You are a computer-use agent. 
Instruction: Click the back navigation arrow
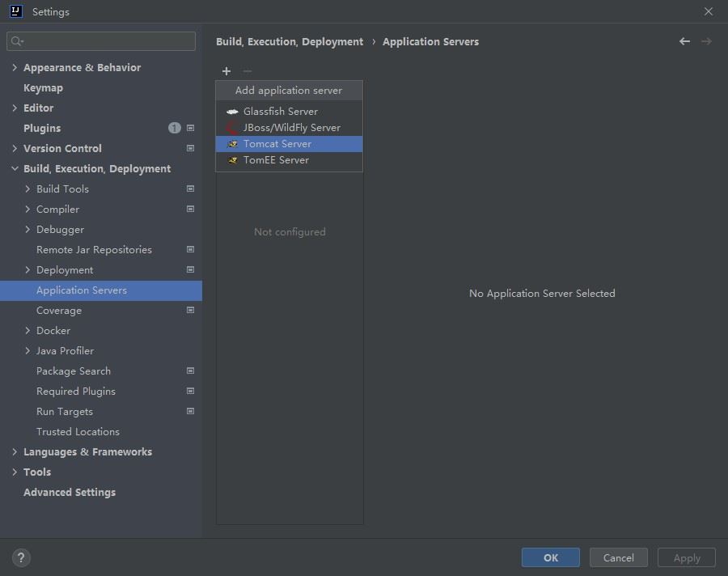pyautogui.click(x=684, y=41)
